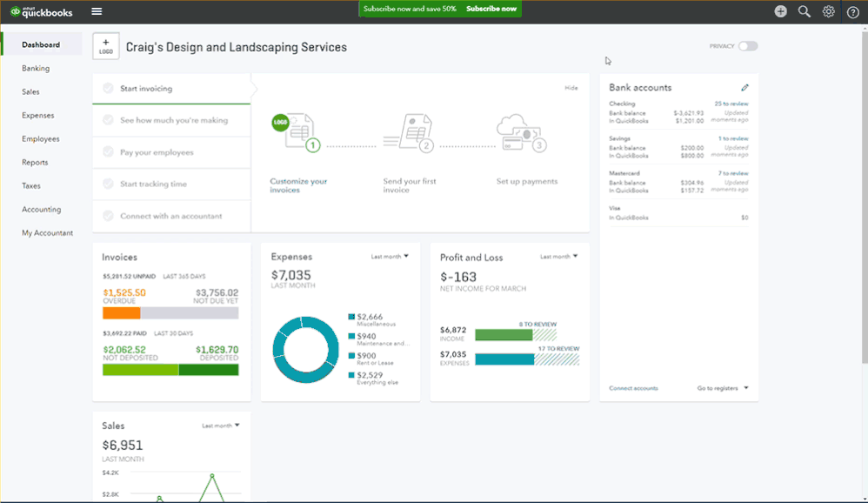Click the dark green deposited bar
This screenshot has height=503, width=868.
click(x=209, y=370)
